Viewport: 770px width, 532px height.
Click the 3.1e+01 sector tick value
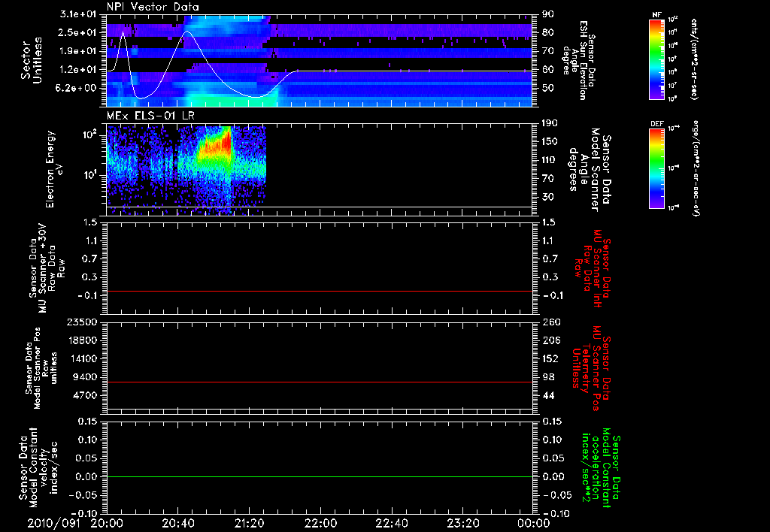tap(78, 14)
